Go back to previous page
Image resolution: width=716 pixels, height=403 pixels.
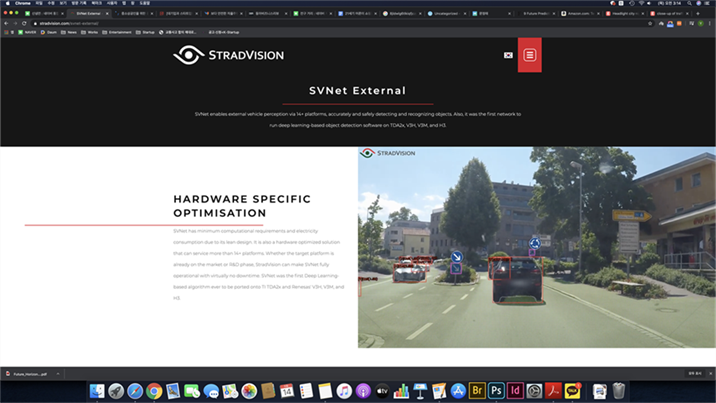6,23
